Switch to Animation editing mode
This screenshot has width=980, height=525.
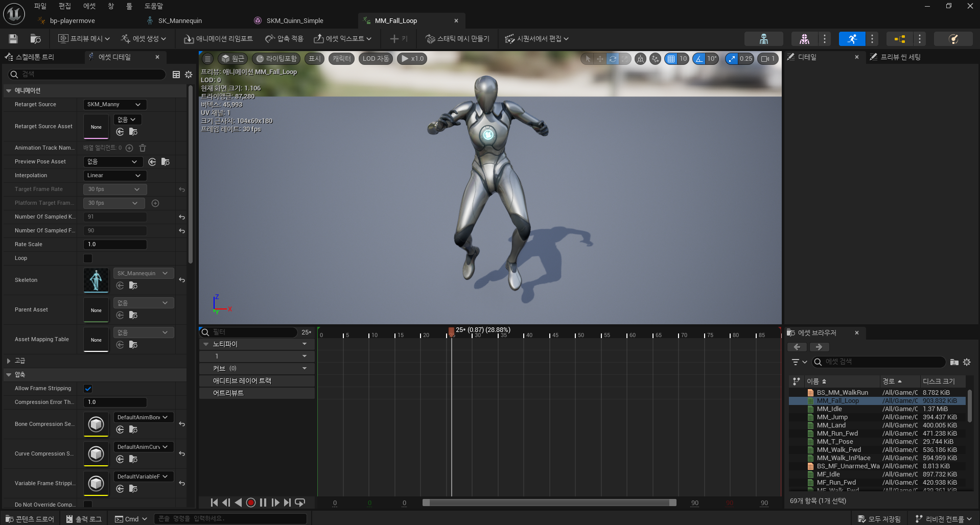coord(852,39)
